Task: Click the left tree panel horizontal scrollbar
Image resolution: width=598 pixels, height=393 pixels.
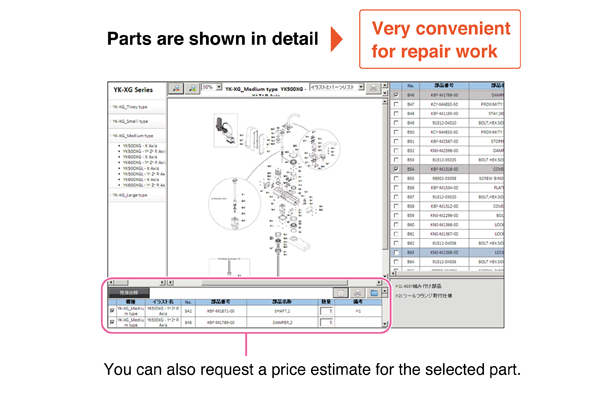Action: click(137, 283)
